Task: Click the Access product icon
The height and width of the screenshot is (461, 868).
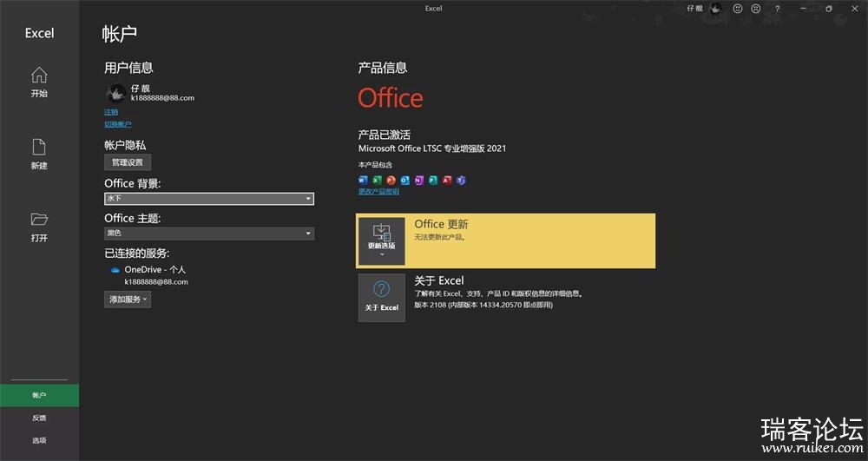Action: (447, 180)
